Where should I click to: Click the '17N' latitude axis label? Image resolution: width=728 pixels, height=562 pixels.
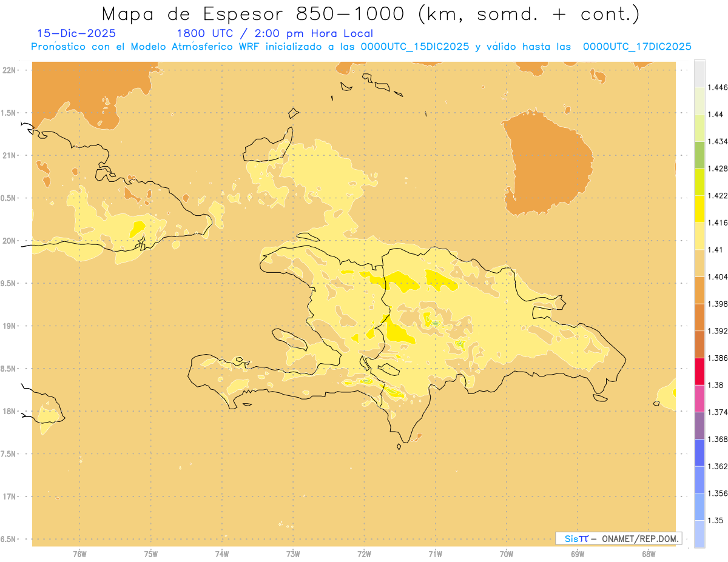8,497
